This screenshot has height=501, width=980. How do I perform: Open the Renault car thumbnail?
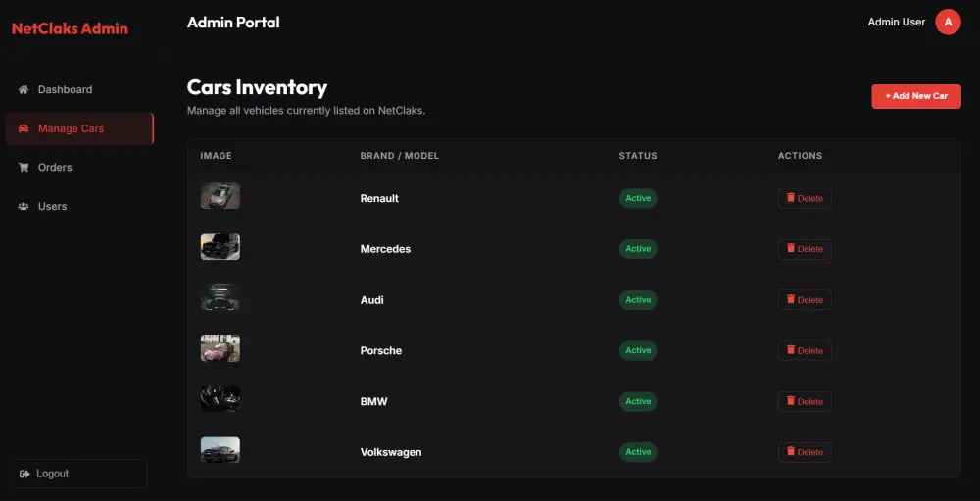[220, 196]
